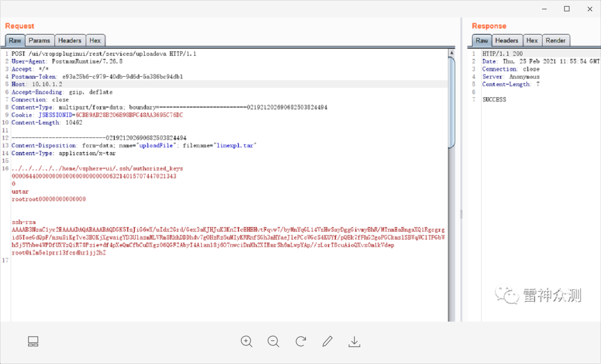
Task: Close the image viewer window
Action: tap(589, 8)
